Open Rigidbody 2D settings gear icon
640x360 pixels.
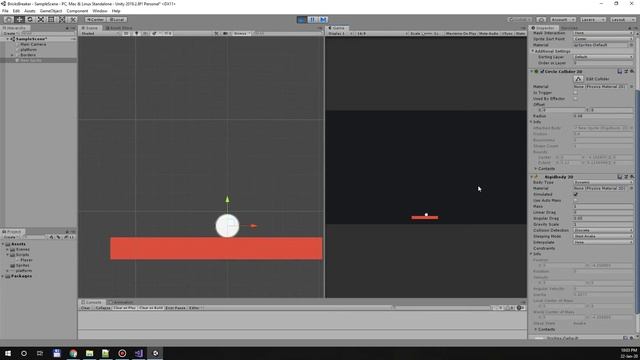coord(632,177)
